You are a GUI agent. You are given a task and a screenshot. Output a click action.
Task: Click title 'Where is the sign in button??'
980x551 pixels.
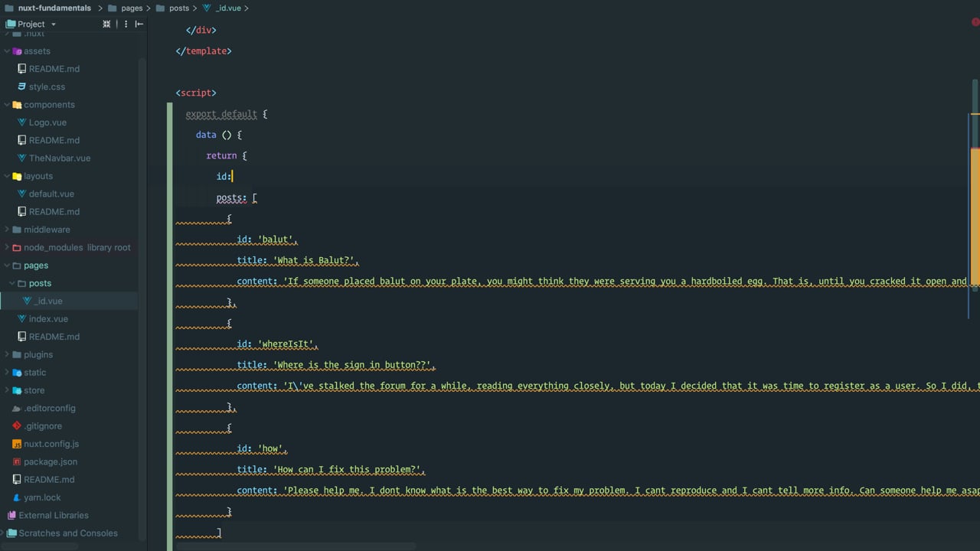coord(354,366)
